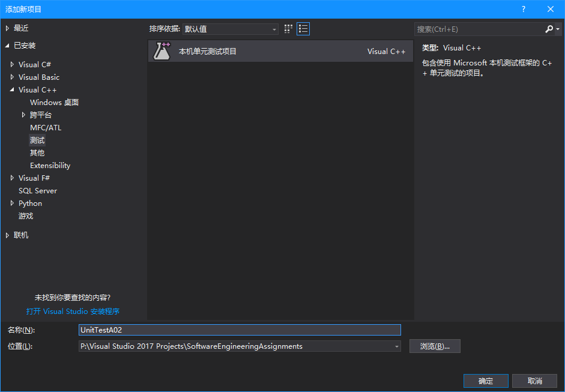
Task: Select Windows 桌面 category
Action: click(x=55, y=102)
